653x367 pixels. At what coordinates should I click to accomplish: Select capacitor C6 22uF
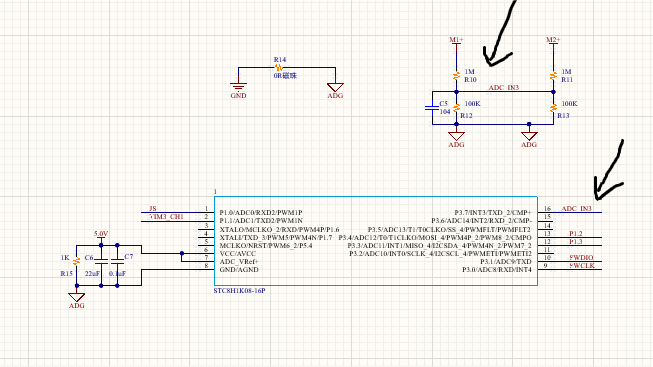[x=101, y=261]
